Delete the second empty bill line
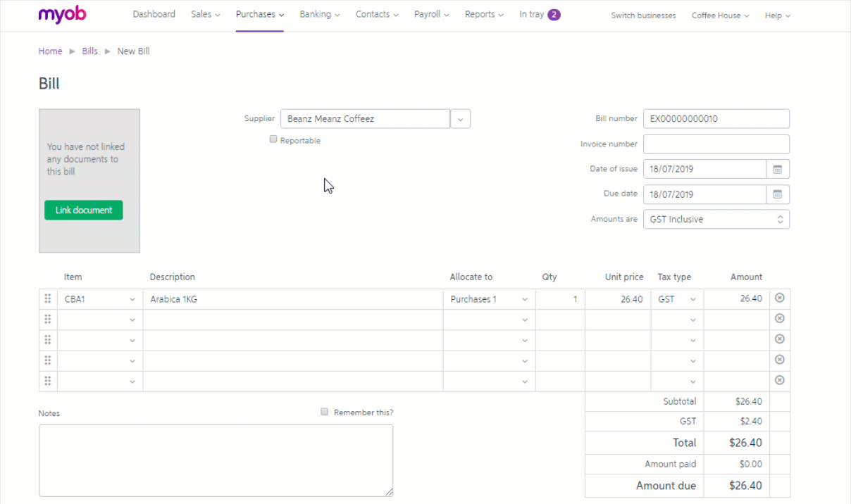Image resolution: width=851 pixels, height=504 pixels. point(779,339)
